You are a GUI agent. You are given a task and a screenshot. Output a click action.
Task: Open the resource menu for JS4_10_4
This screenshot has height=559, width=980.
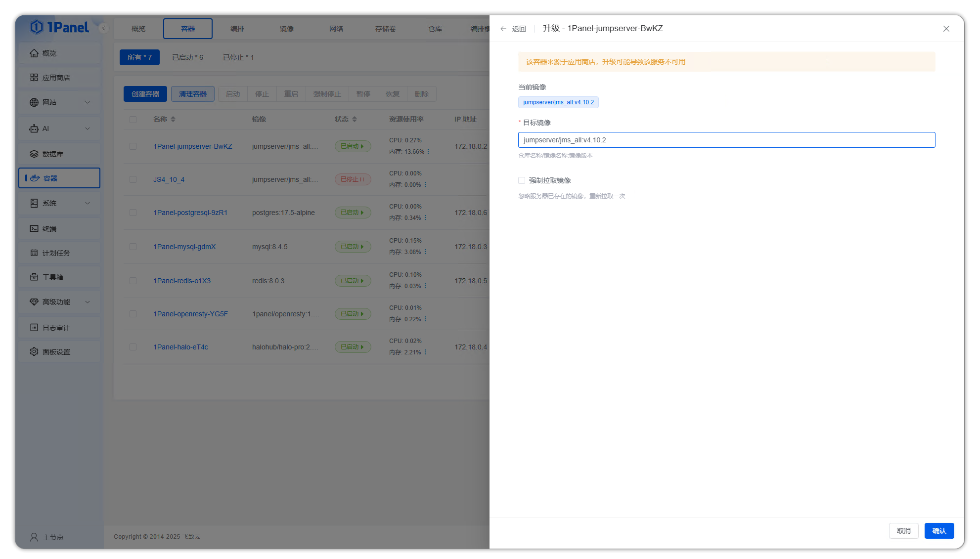(425, 185)
